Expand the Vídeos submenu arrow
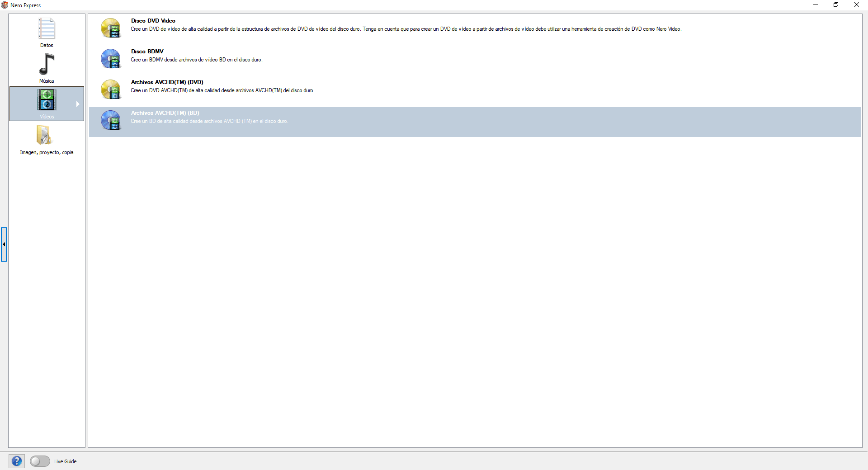 [x=78, y=104]
